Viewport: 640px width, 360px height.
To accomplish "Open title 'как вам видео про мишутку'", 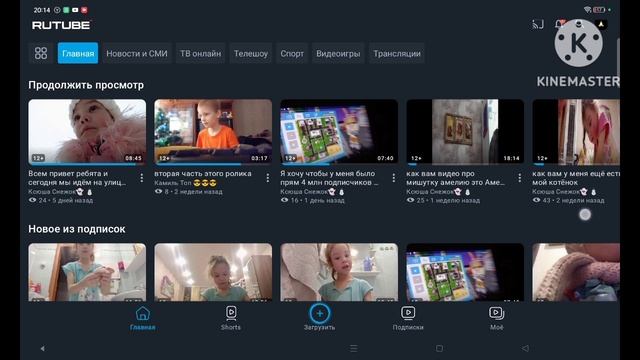I will click(456, 178).
